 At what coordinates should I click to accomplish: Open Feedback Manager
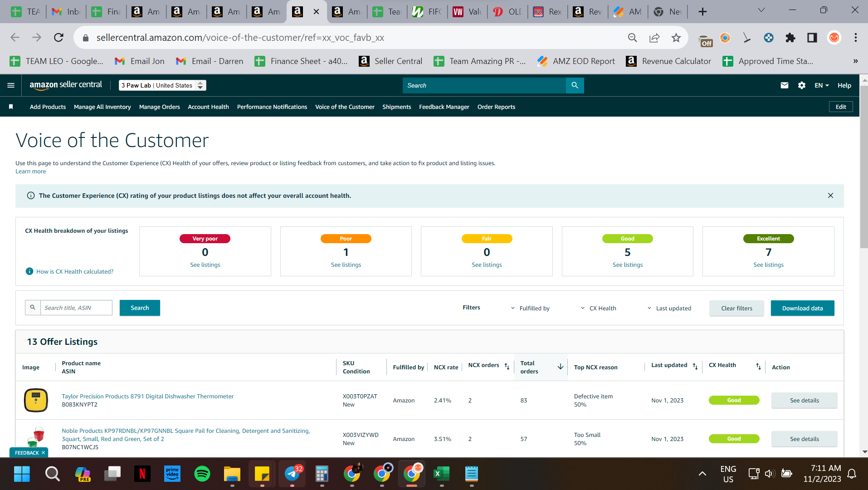pos(444,107)
